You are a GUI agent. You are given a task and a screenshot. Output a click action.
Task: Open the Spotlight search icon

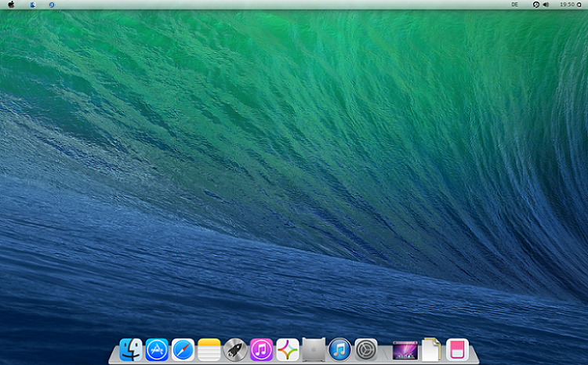pos(579,5)
